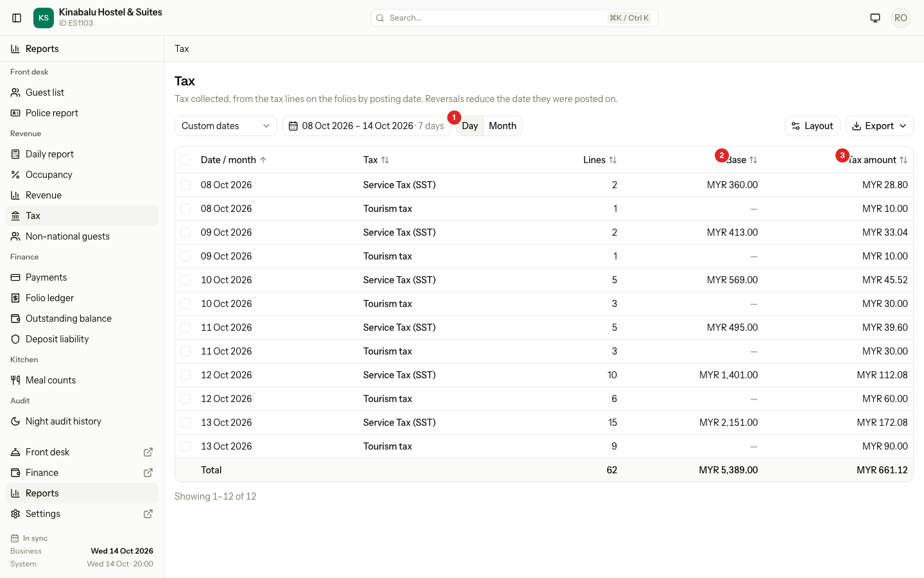
Task: Check the 08 Oct 2026 Service Tax row
Action: click(185, 185)
